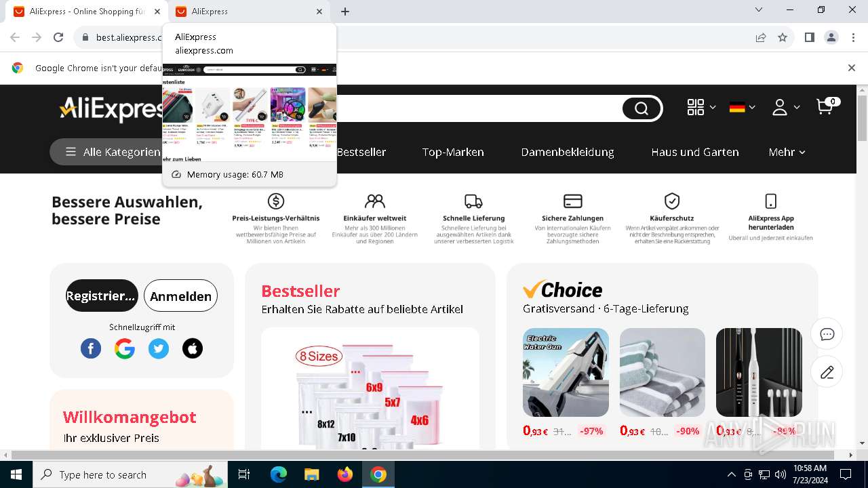Open Chrome three-dot menu
Viewport: 868px width, 488px height.
852,37
